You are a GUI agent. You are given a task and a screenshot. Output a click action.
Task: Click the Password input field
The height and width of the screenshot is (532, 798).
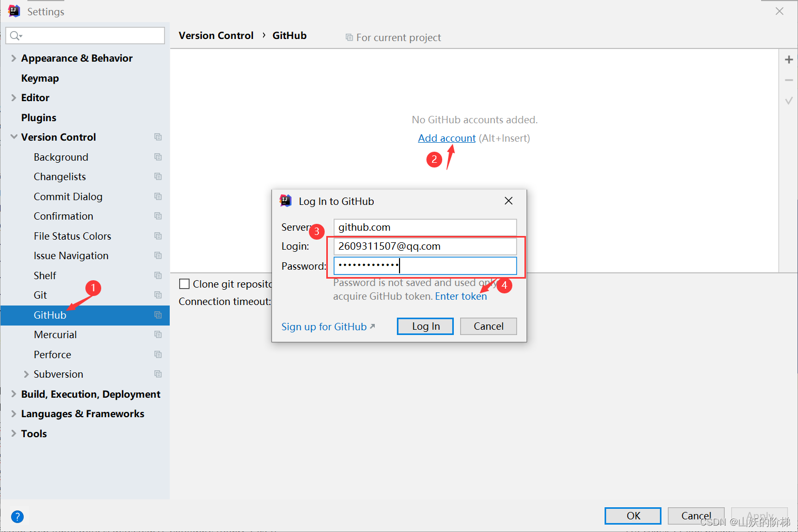click(425, 266)
